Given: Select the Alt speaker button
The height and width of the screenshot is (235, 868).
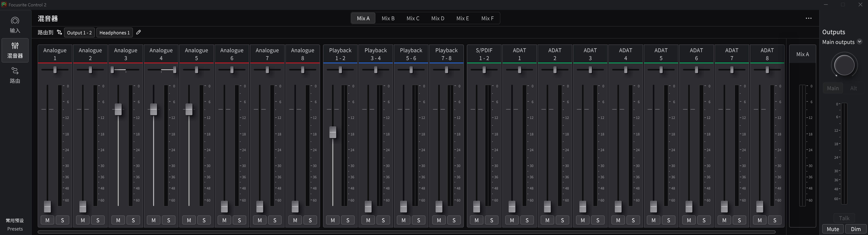Looking at the screenshot, I should [x=853, y=88].
